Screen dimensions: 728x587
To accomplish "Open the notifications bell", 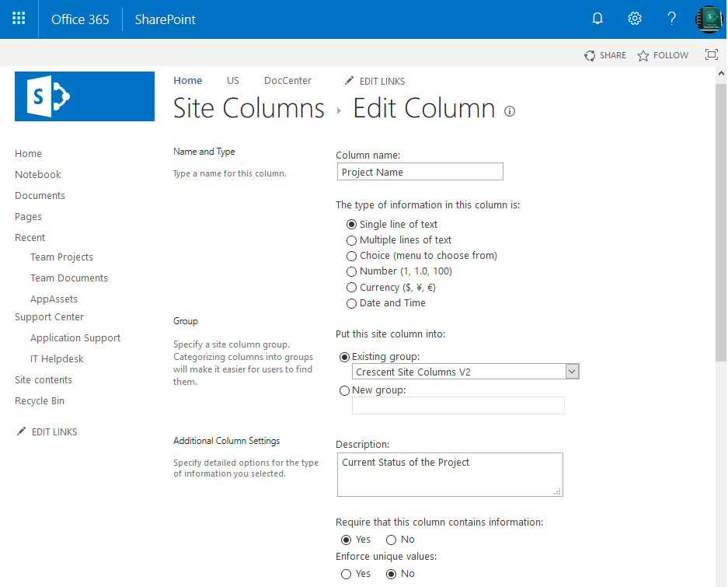I will tap(597, 19).
